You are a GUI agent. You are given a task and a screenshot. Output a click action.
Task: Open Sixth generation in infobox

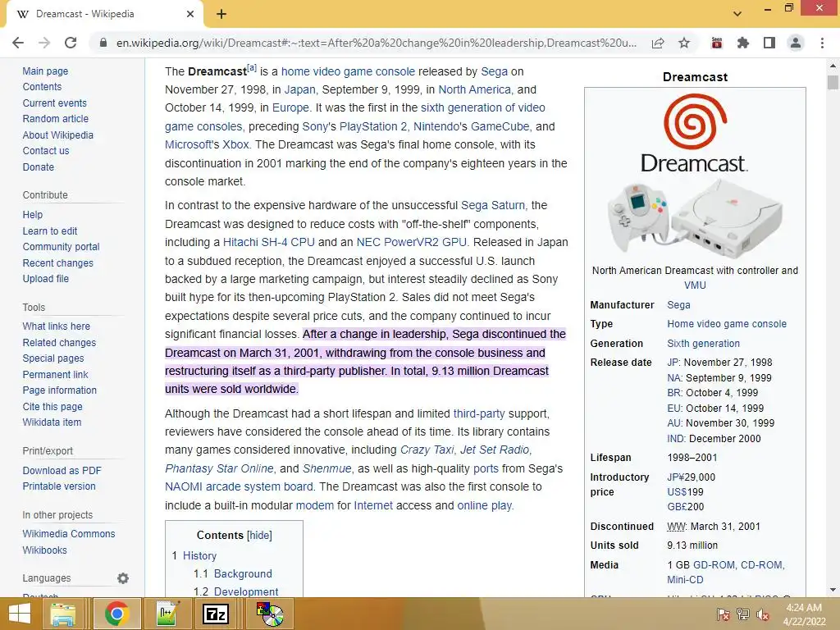pyautogui.click(x=703, y=344)
